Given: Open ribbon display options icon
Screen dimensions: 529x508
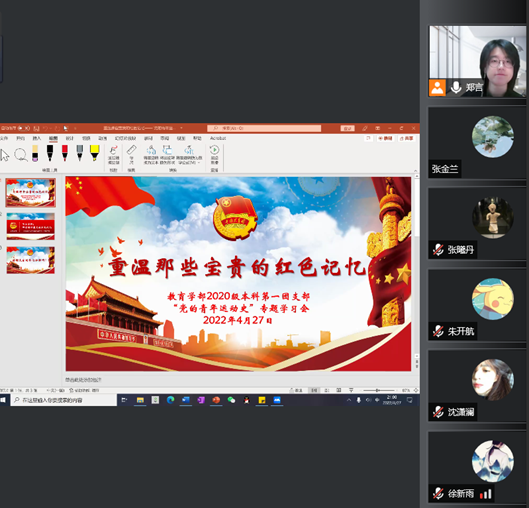Looking at the screenshot, I should [378, 128].
